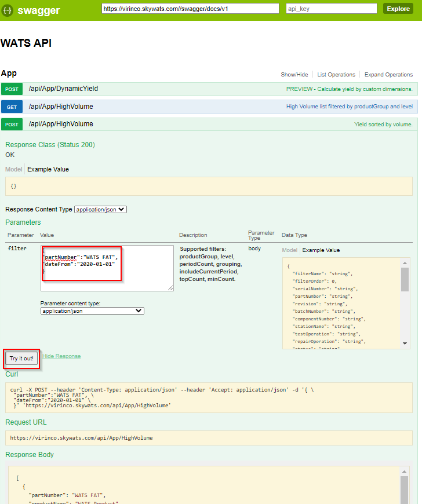This screenshot has width=422, height=504.
Task: Click the 'filter' parameter name
Action: pyautogui.click(x=17, y=249)
